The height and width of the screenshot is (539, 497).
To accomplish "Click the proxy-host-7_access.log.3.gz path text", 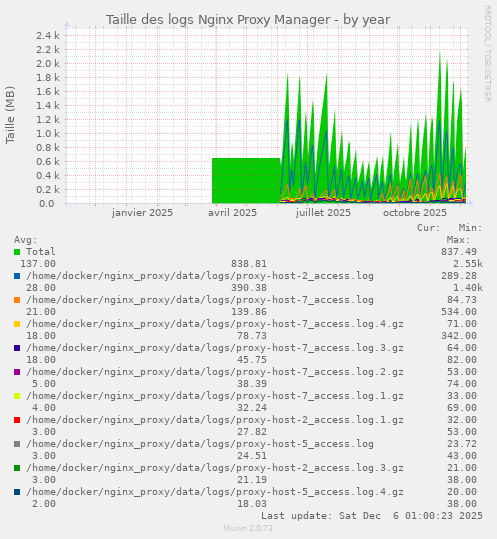I will [x=215, y=348].
